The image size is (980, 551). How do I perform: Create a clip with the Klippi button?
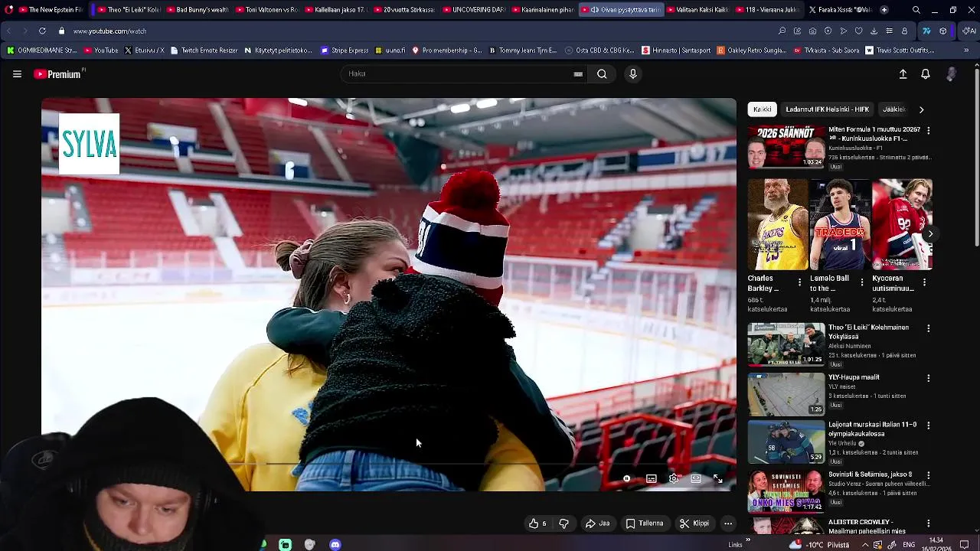click(694, 523)
